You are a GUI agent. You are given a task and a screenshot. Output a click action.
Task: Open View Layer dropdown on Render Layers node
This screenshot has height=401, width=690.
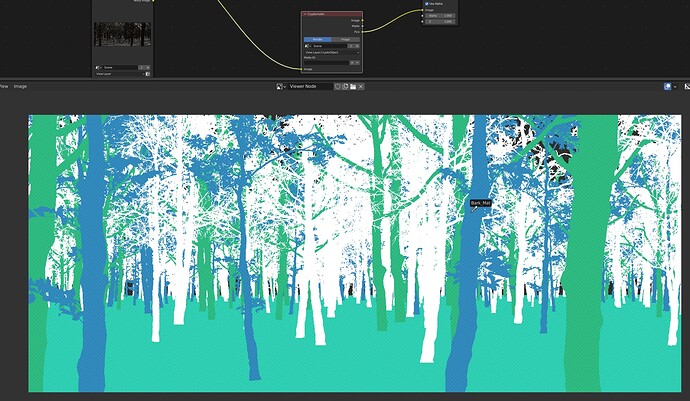(119, 74)
